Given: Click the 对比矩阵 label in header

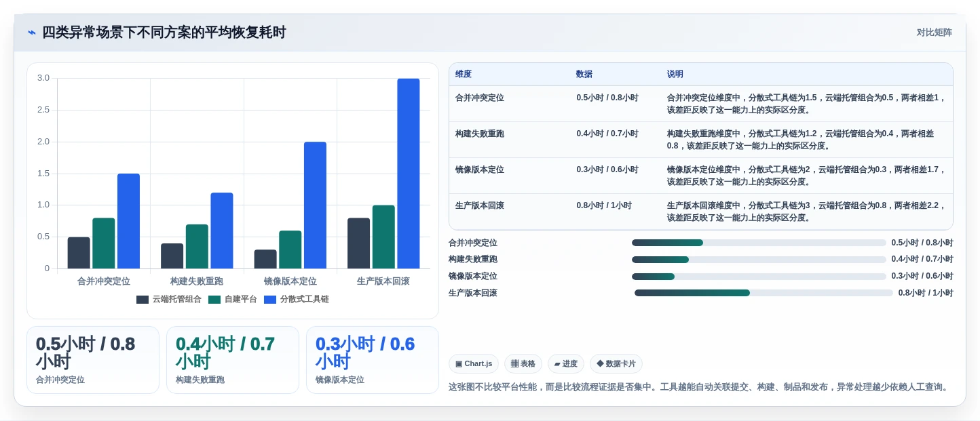Looking at the screenshot, I should point(934,33).
